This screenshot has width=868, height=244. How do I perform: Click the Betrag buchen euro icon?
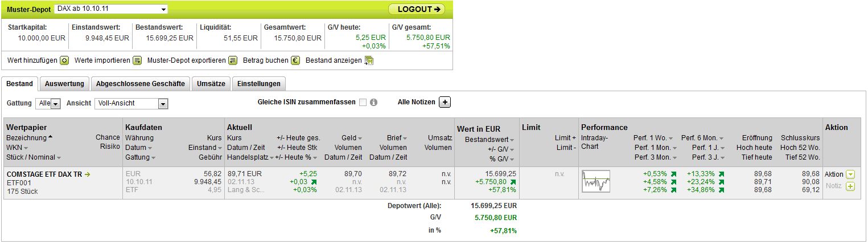[295, 60]
